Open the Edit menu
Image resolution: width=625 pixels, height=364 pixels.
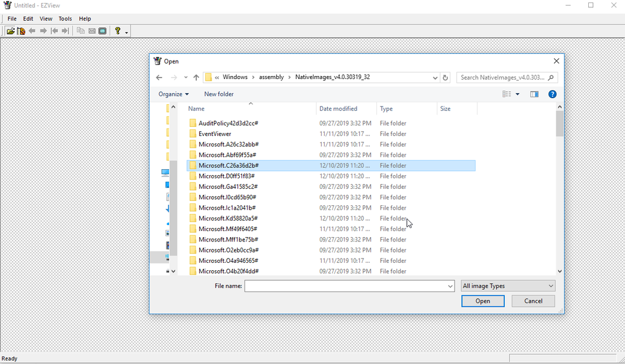click(28, 19)
